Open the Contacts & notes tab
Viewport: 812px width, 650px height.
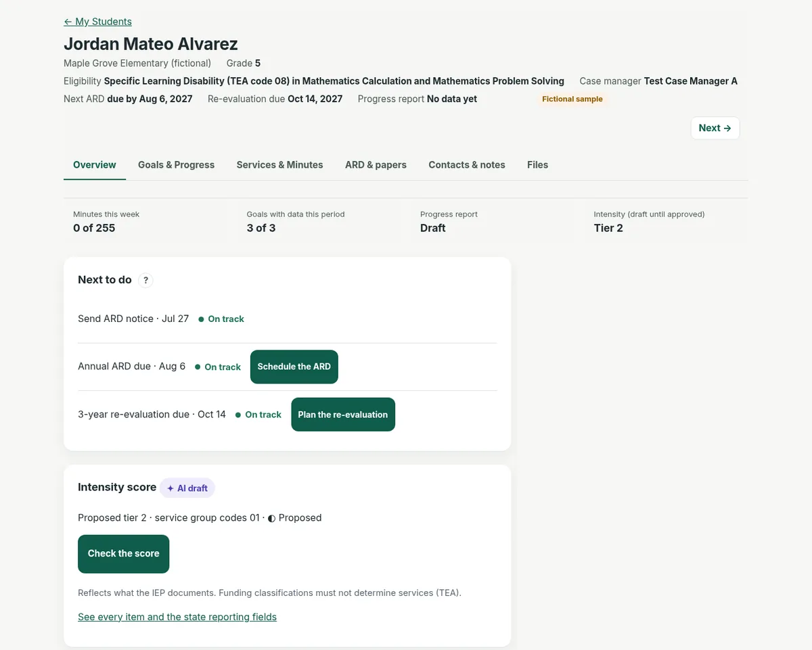point(467,164)
